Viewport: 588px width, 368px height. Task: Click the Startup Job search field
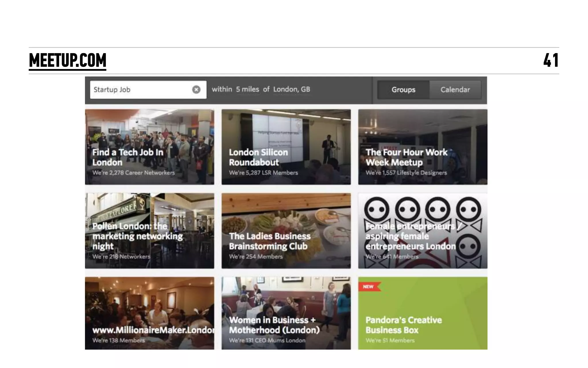141,90
